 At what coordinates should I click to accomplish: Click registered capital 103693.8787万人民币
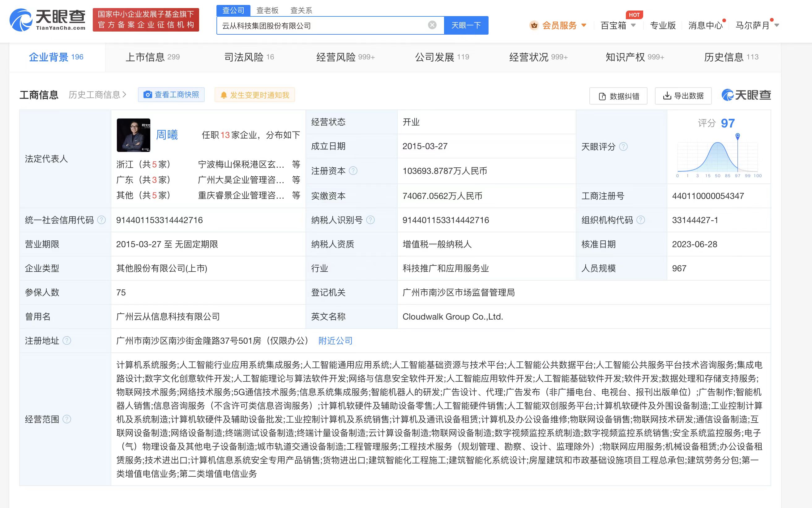pos(445,171)
